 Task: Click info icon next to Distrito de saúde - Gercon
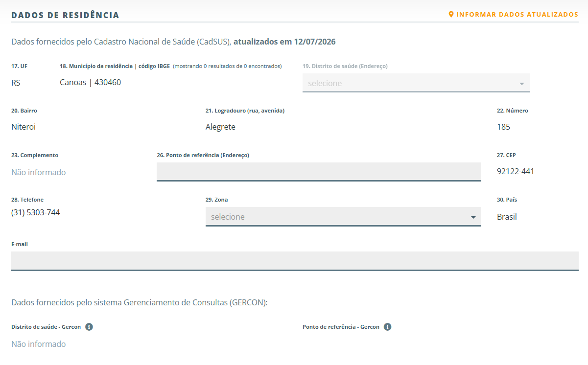pyautogui.click(x=89, y=327)
